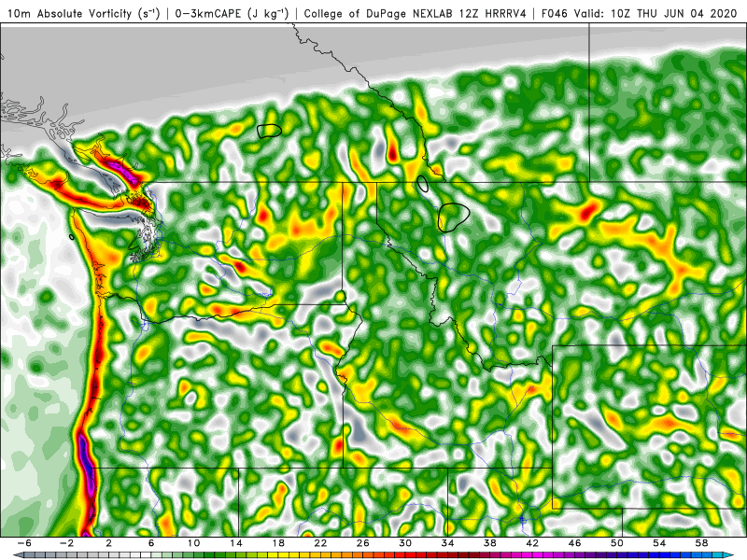Click the '-6' colorbar label

pos(24,543)
